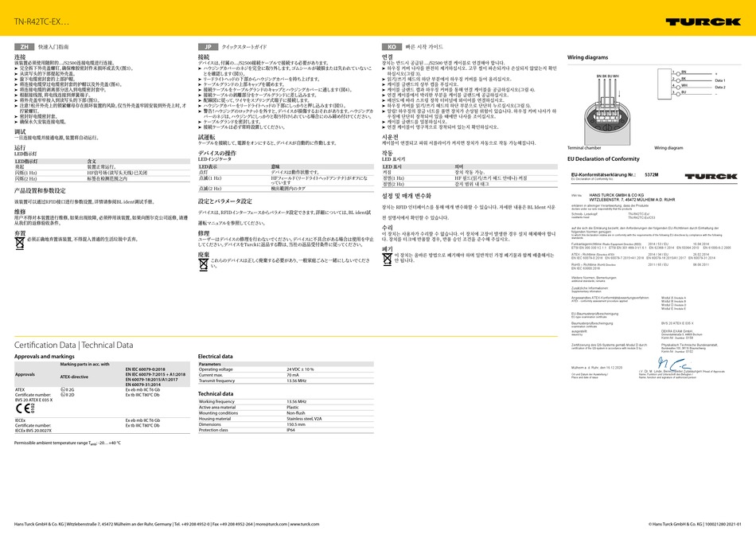
Task: Click the more@turck.com email in the footer
Action: click(271, 524)
